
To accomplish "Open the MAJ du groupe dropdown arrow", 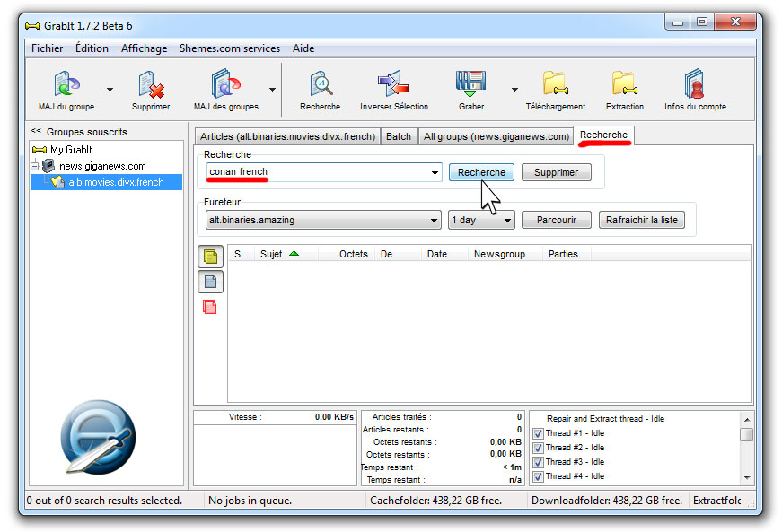I will click(110, 90).
